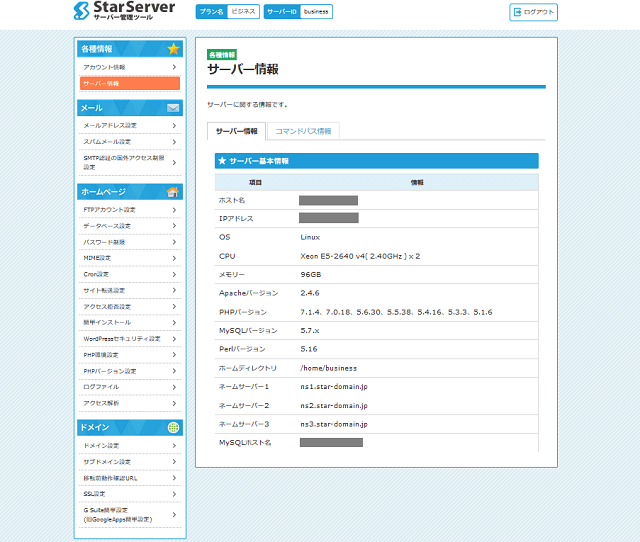Click the business server ID value

[316, 11]
